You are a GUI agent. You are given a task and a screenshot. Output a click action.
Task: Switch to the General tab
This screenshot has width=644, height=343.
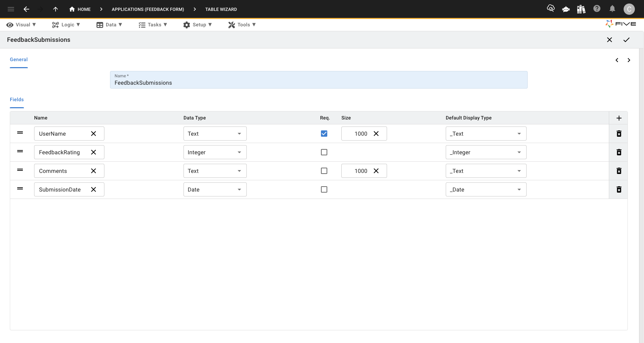pos(19,59)
